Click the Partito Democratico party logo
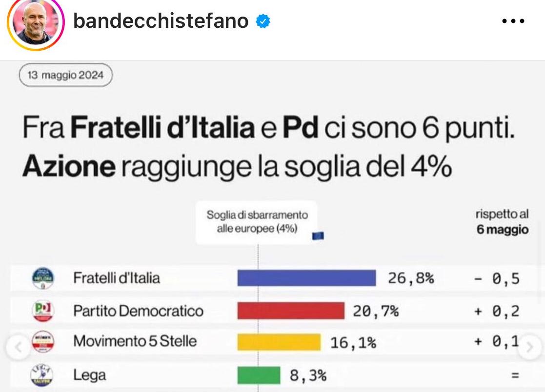 click(43, 311)
